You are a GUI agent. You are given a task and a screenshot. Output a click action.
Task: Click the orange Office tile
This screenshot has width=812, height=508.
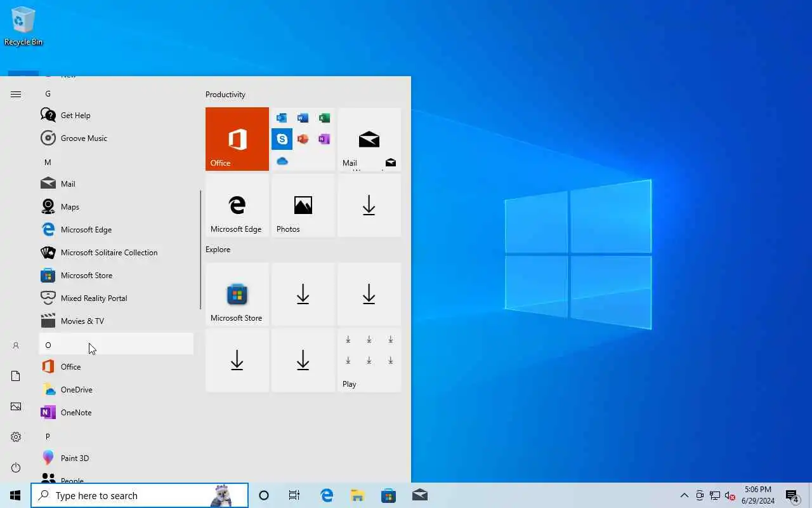(x=237, y=139)
